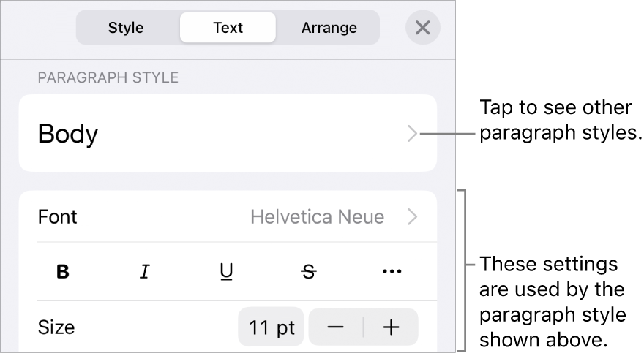Switch to the Style tab
644x356 pixels.
click(x=126, y=29)
